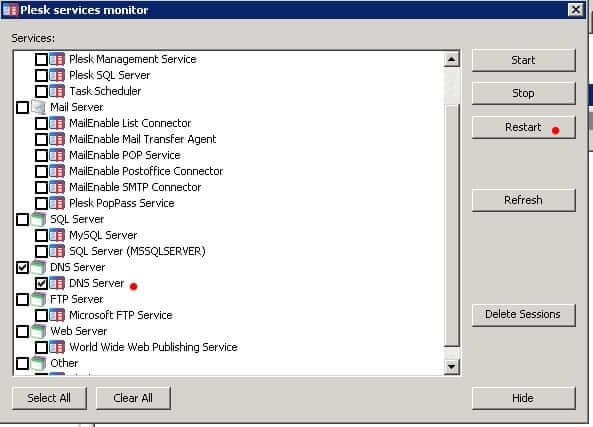Click the Start button
This screenshot has width=593, height=427.
click(x=523, y=60)
